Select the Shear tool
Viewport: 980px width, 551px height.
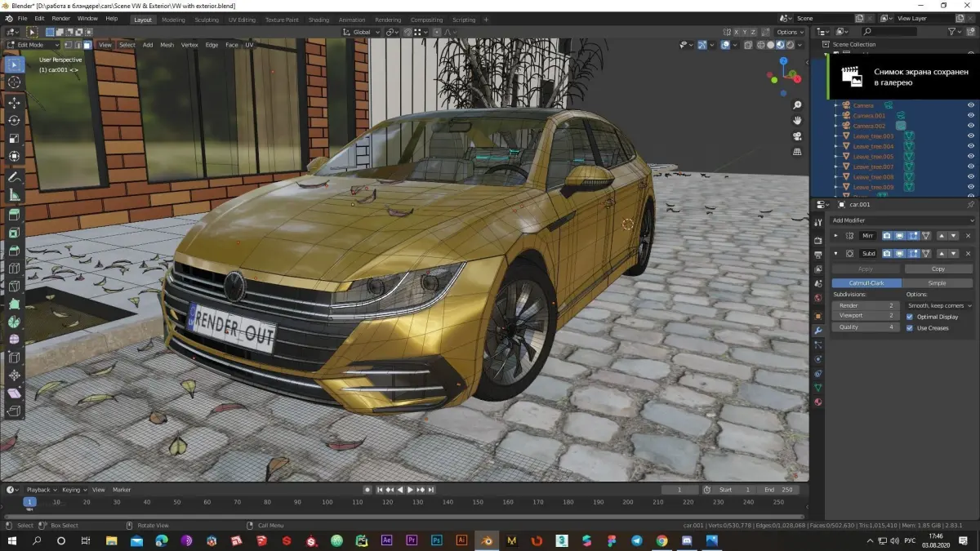point(14,393)
